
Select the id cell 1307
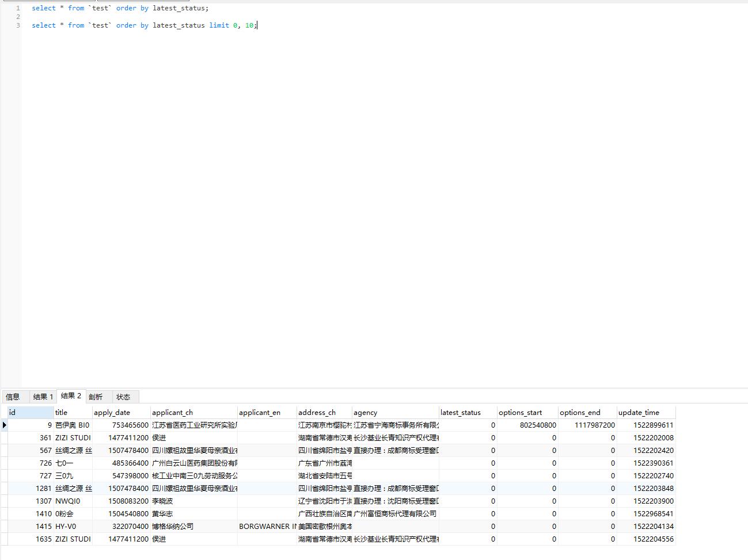31,501
